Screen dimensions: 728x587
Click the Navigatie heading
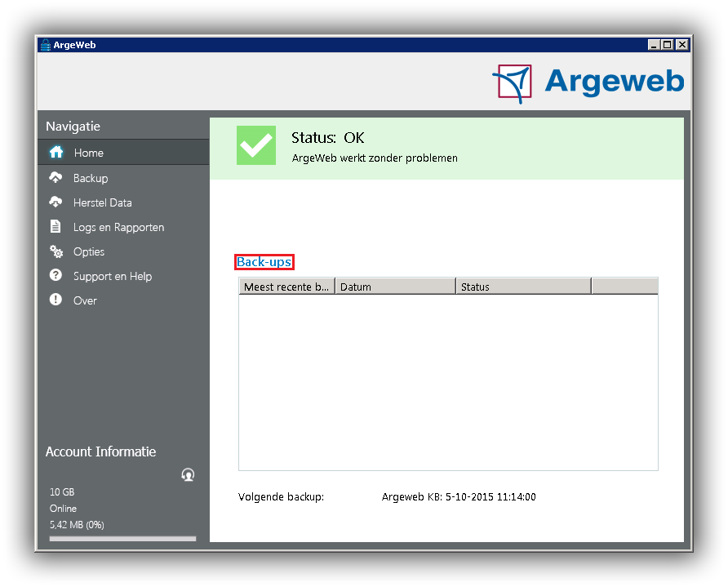click(73, 127)
